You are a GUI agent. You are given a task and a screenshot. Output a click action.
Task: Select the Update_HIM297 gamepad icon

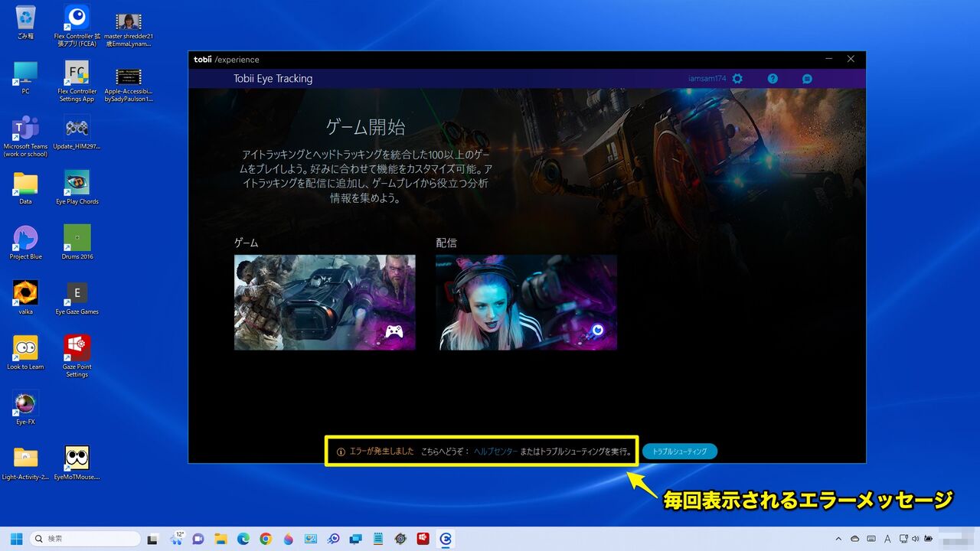(77, 132)
